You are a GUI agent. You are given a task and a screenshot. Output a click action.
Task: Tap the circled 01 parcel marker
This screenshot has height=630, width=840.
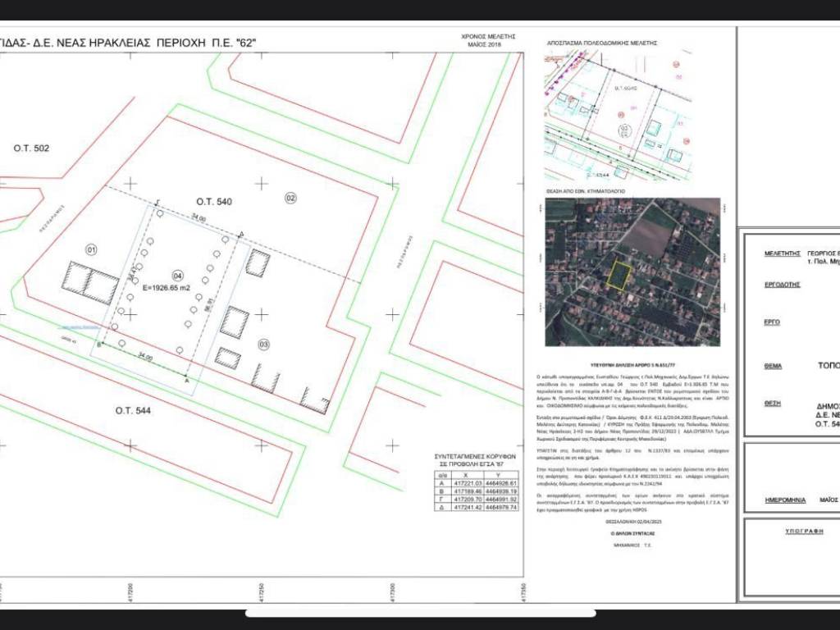click(91, 248)
